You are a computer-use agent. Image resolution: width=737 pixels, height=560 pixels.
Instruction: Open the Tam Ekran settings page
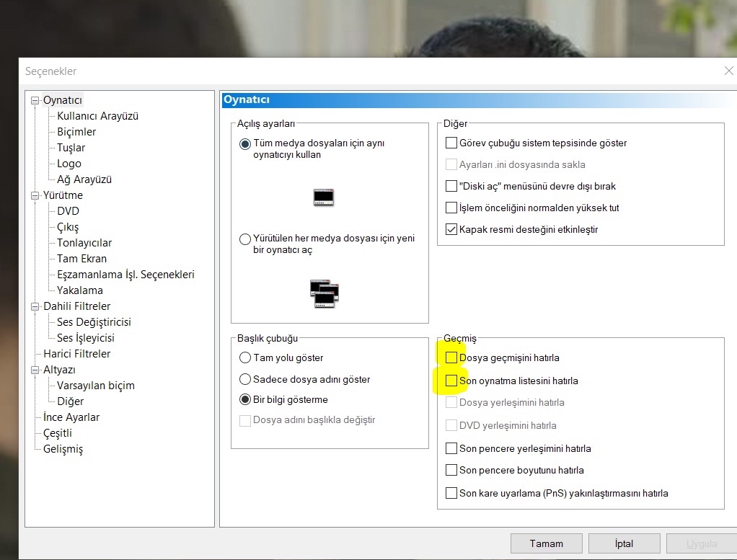click(x=81, y=259)
